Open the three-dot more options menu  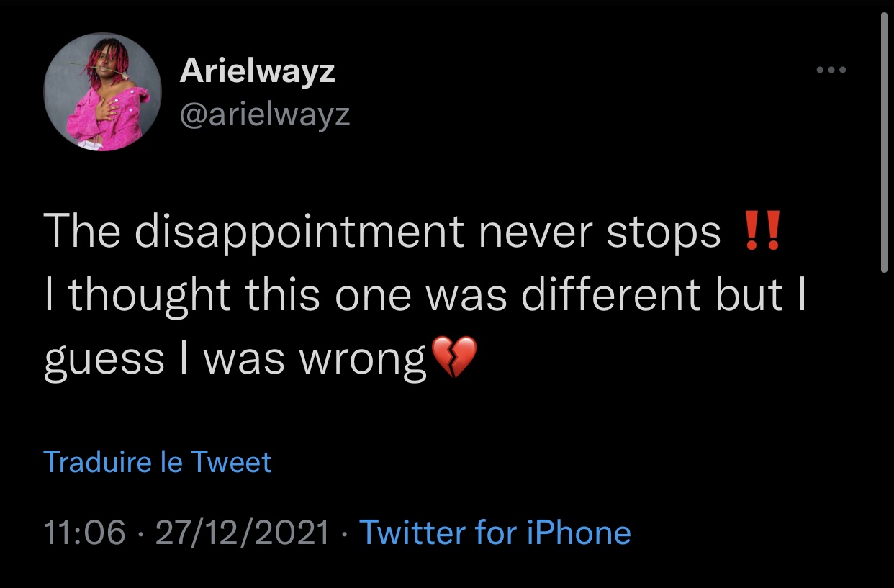tap(831, 71)
